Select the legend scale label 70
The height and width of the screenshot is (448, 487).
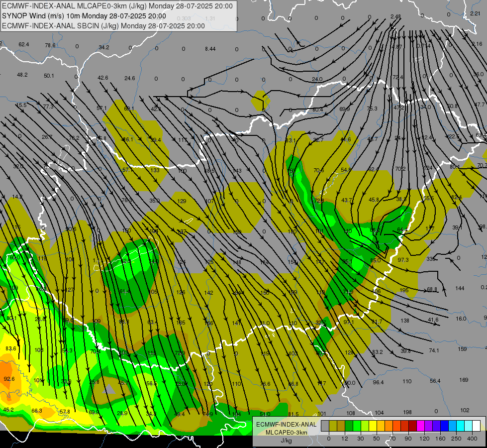392,439
